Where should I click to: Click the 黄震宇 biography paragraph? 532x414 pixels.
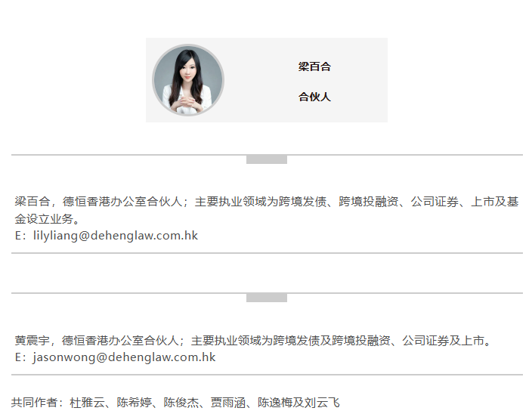point(253,341)
